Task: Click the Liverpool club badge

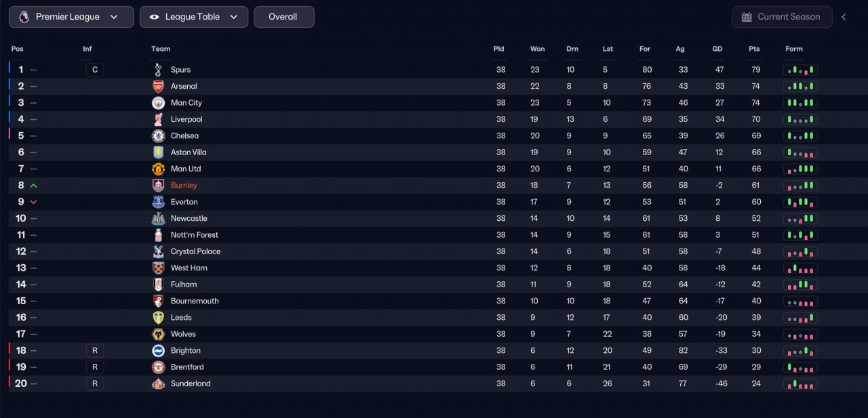Action: [x=158, y=119]
